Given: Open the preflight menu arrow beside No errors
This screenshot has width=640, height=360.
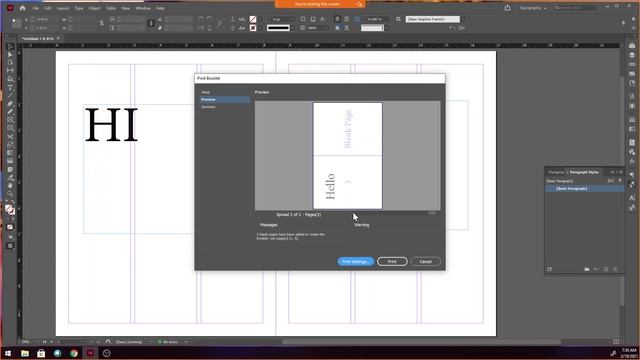Looking at the screenshot, I should (186, 342).
